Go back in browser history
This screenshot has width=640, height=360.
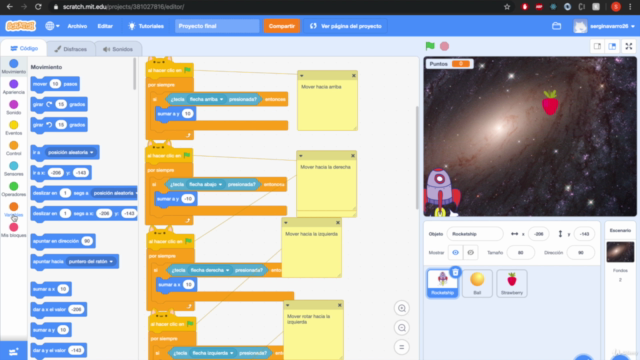[x=9, y=7]
